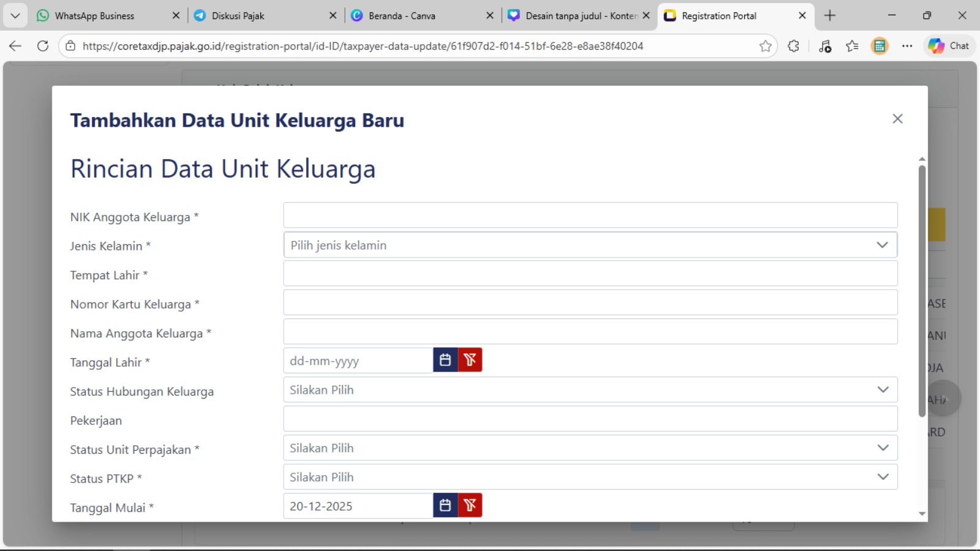
Task: Expand the Jenis Kelamin dropdown
Action: (590, 245)
